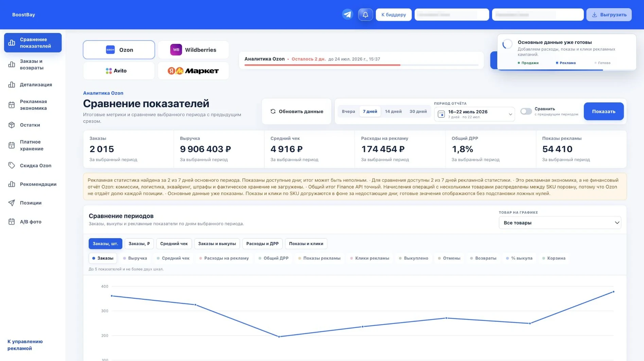Enable the Отмены series chip

point(449,258)
